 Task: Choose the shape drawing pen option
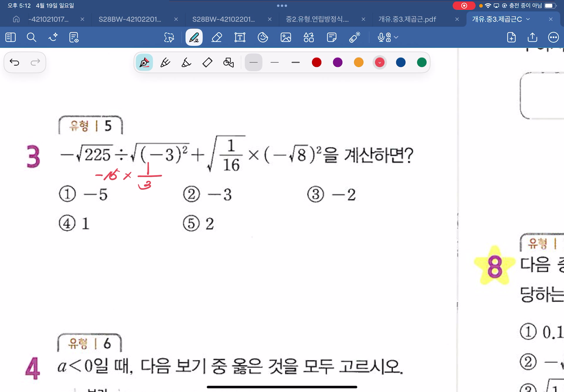pos(228,62)
